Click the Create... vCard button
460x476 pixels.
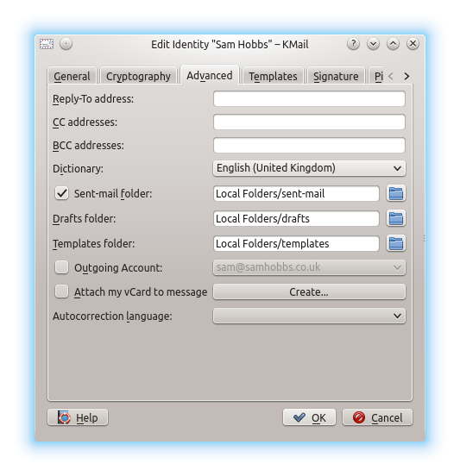coord(309,291)
